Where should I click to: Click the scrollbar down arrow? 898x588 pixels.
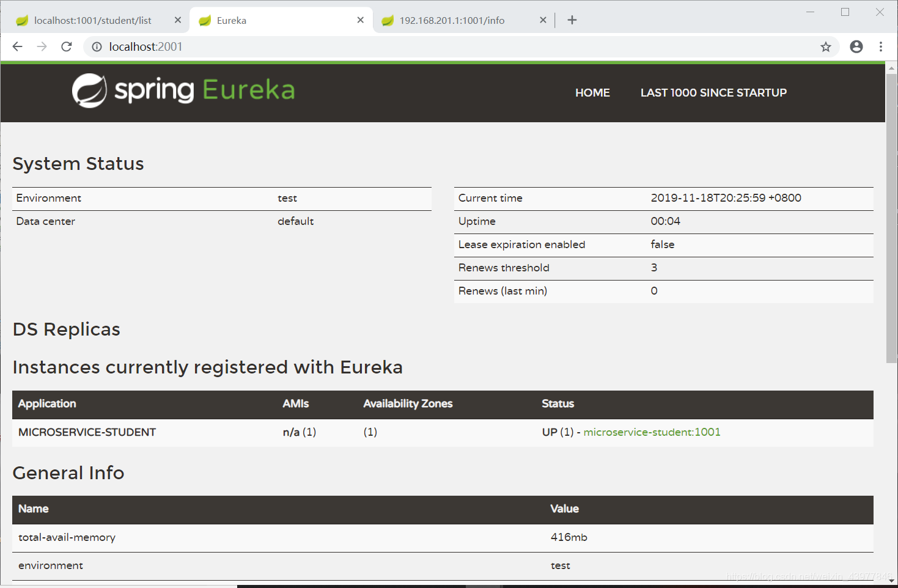[x=891, y=581]
